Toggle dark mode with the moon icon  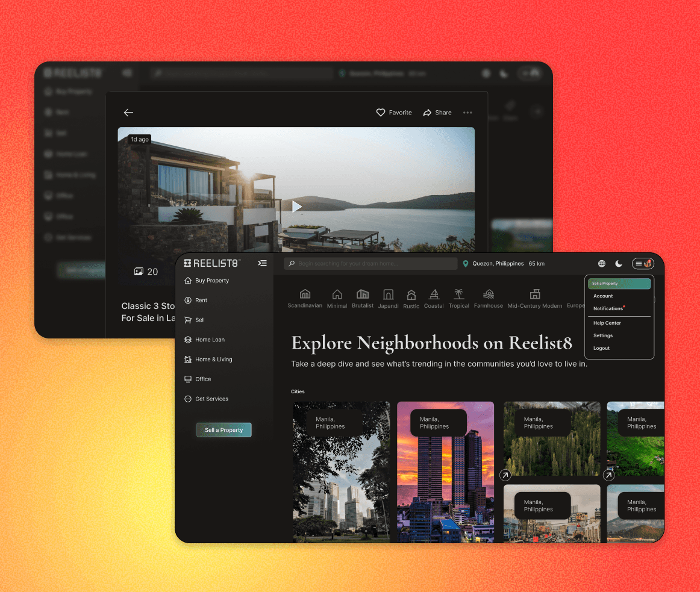(x=619, y=263)
